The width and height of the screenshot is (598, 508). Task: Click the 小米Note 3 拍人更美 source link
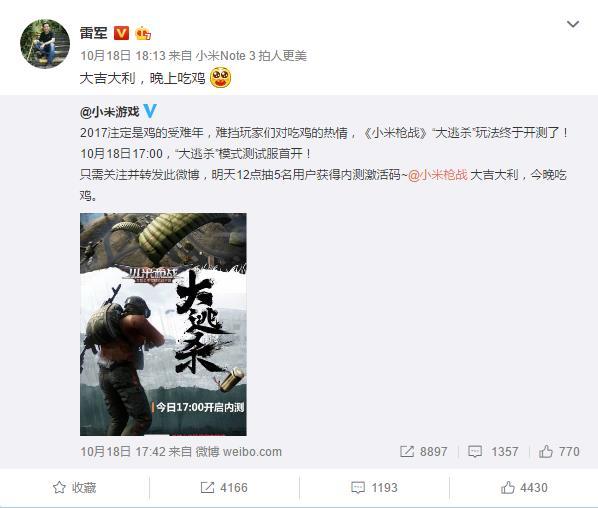(251, 56)
